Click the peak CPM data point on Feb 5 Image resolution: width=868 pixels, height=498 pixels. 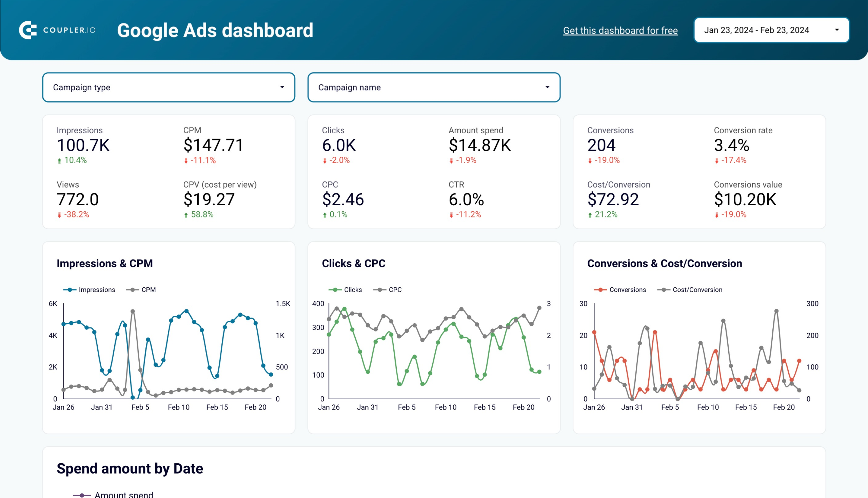(x=132, y=311)
